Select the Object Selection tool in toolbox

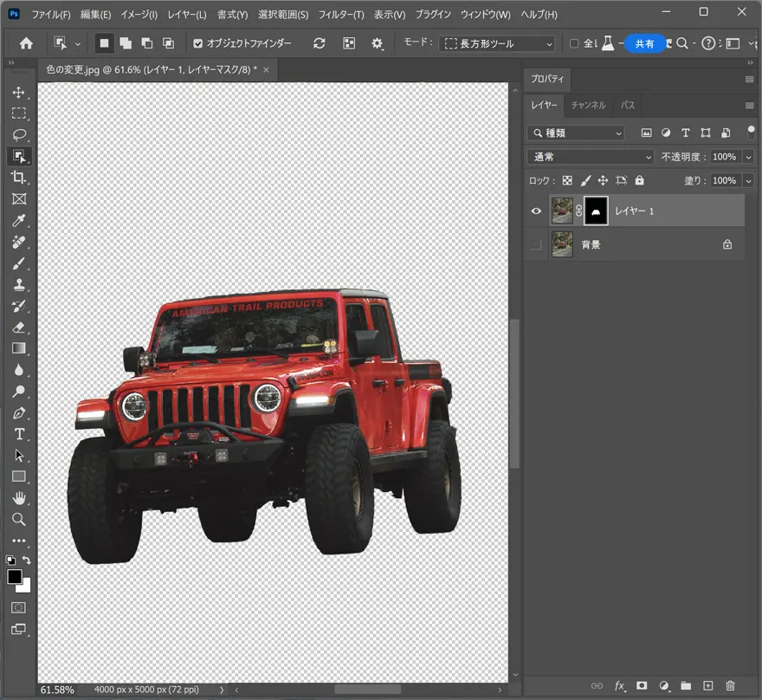(x=19, y=156)
